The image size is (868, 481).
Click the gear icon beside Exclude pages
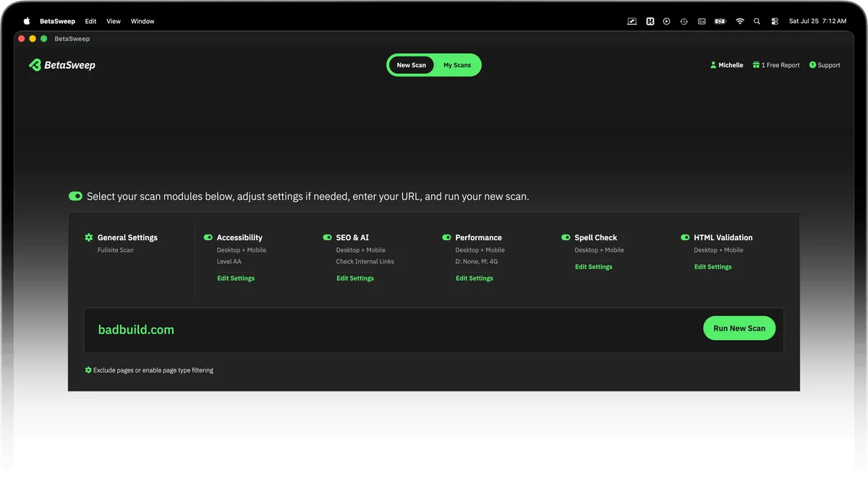pyautogui.click(x=88, y=370)
